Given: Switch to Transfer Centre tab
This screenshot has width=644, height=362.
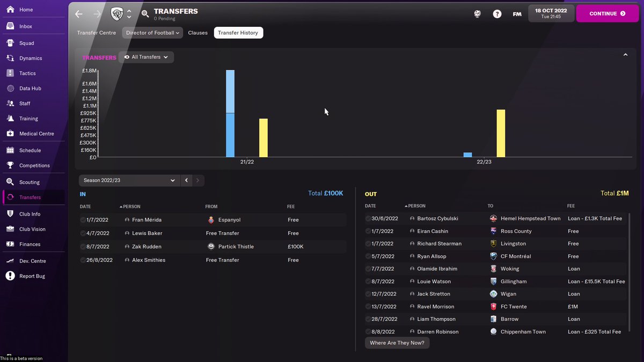Looking at the screenshot, I should [97, 33].
